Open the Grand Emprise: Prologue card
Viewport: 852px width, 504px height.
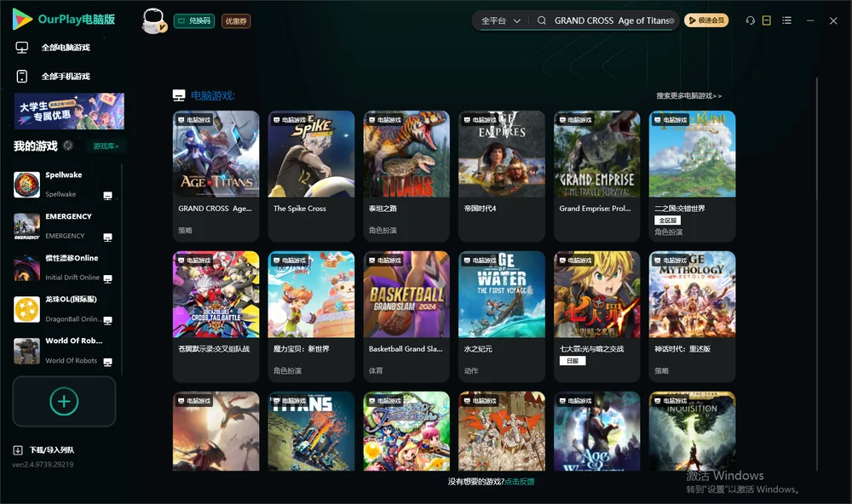596,176
